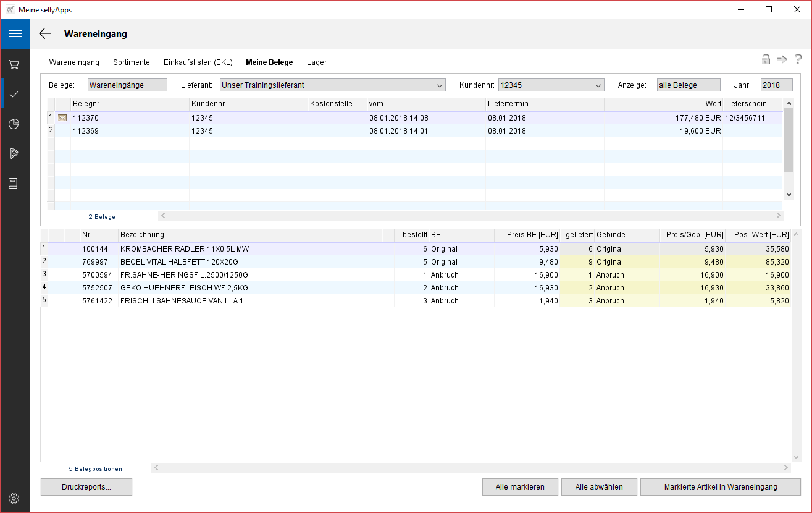The image size is (812, 513).
Task: Click the book icon in sidebar
Action: point(15,183)
